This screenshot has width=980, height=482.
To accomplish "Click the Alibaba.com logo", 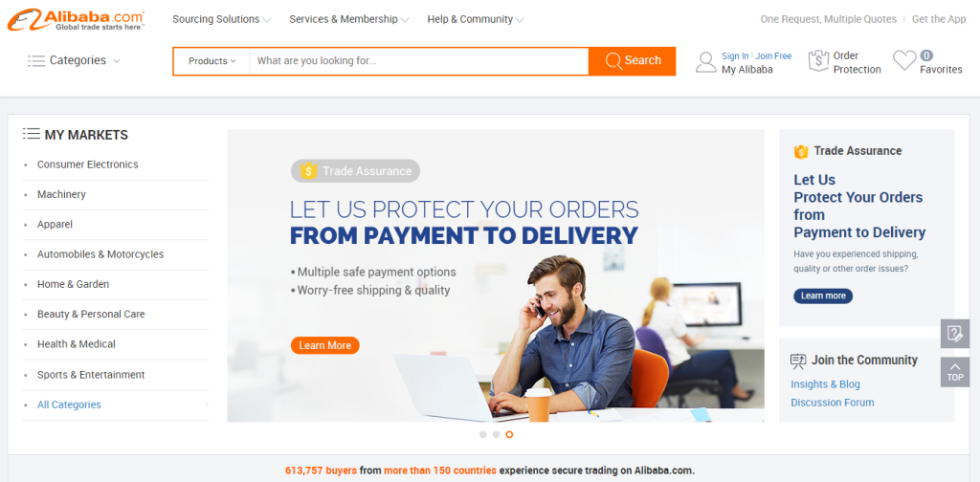I will (x=77, y=19).
